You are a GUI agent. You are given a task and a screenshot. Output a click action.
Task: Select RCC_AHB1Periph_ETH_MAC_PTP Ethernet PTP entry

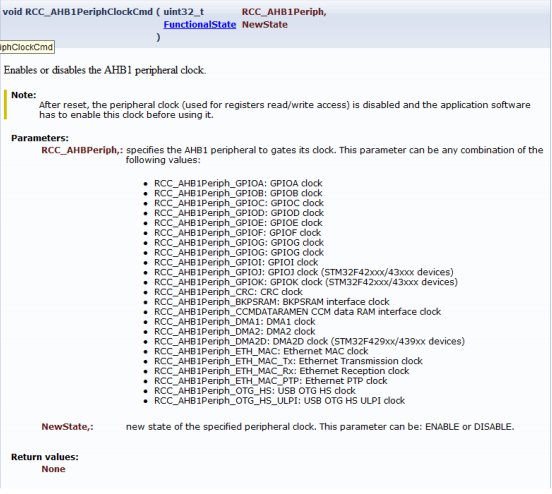(270, 381)
